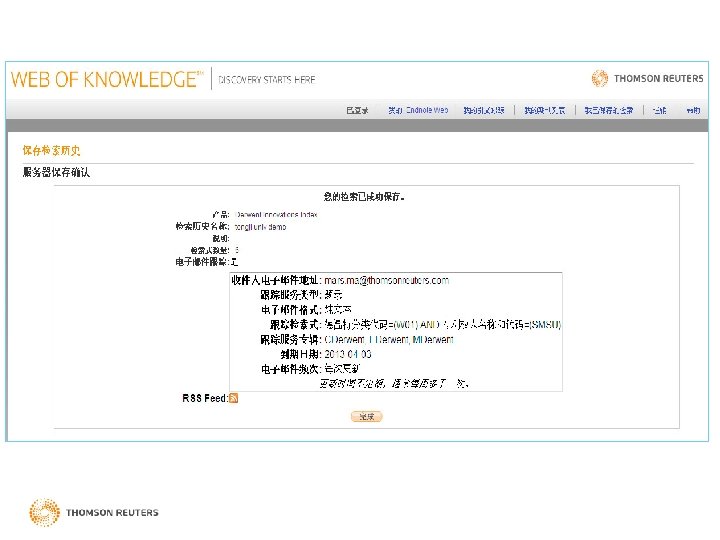
Task: Click the logout link in navigation bar
Action: 659,110
